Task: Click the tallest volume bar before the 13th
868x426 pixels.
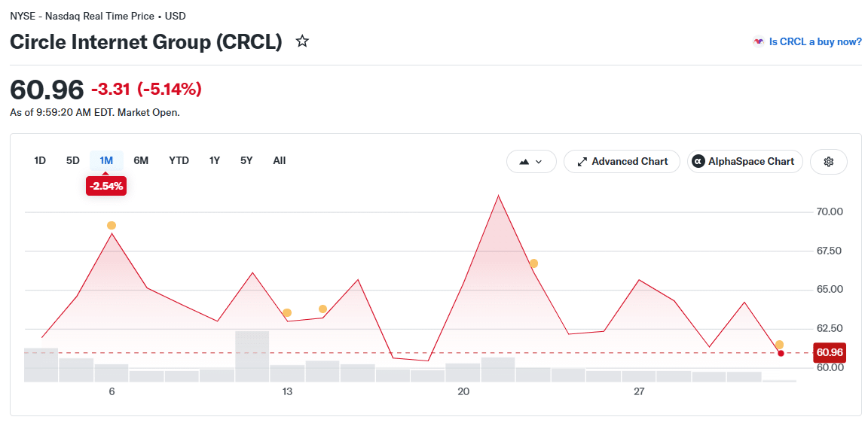Action: (252, 356)
